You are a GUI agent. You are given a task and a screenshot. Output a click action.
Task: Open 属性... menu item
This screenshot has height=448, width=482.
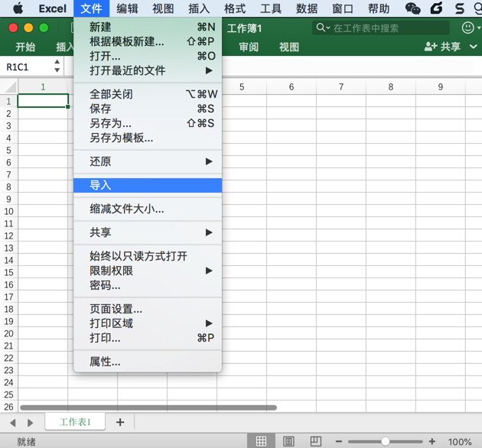tap(148, 362)
